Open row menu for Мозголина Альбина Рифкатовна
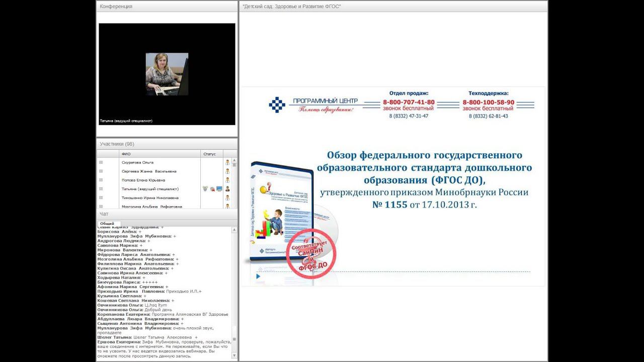Viewport: 644px width, 362px height. point(101,206)
